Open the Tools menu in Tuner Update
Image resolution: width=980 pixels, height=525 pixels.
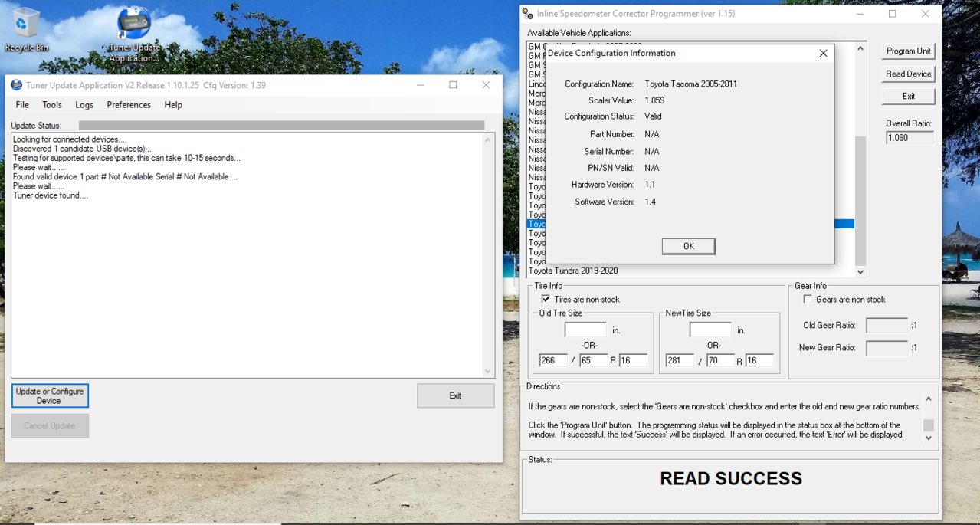(52, 105)
